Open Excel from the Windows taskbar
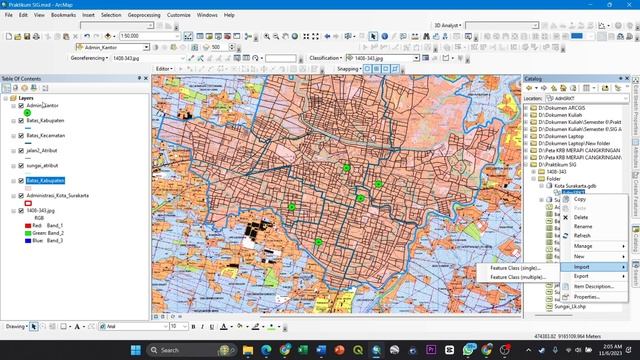Image resolution: width=640 pixels, height=360 pixels. point(303,350)
